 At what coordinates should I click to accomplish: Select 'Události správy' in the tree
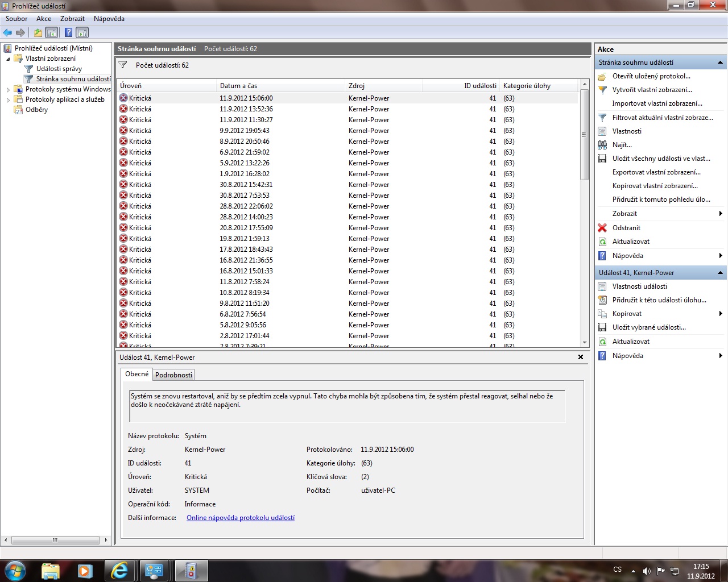pos(59,69)
